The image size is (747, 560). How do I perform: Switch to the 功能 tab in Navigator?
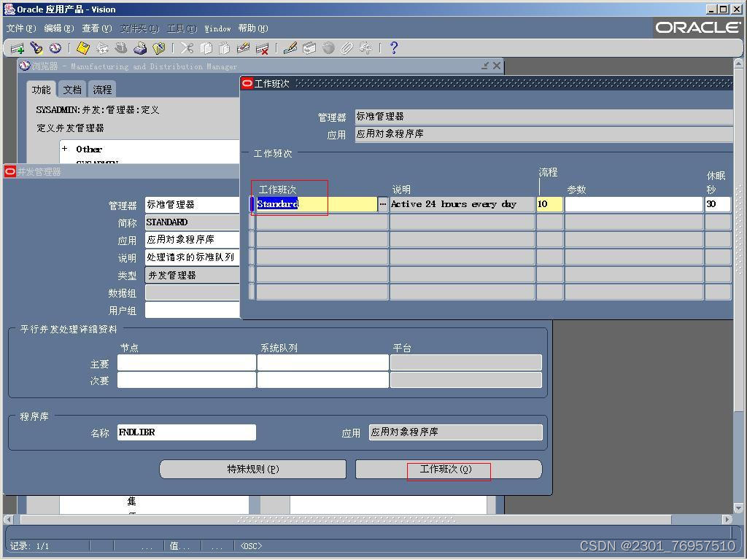coord(41,90)
